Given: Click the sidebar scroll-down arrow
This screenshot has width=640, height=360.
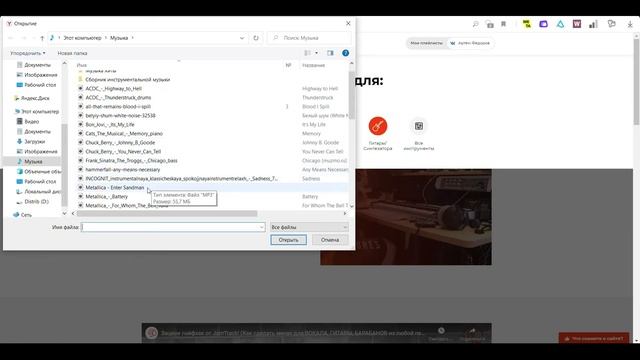Looking at the screenshot, I should 64,213.
